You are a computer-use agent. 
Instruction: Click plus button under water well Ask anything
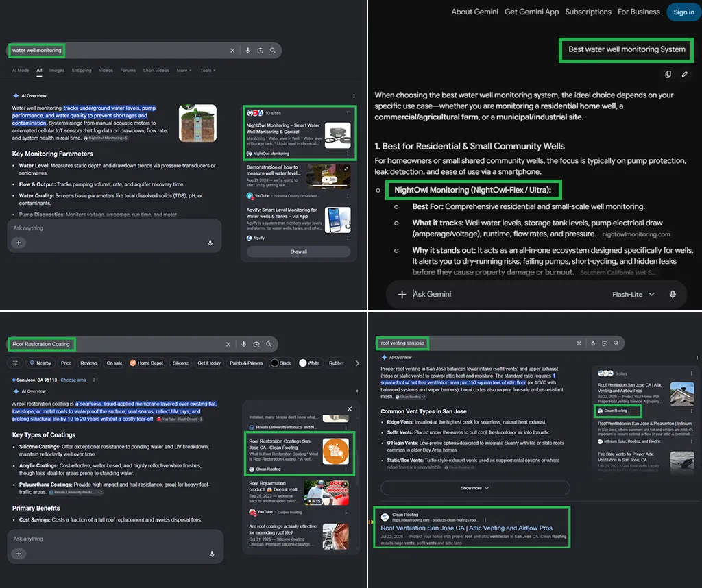[19, 243]
